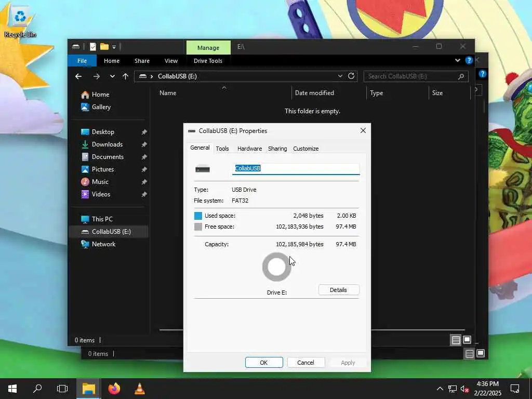Refresh the CollabUSB (E:) folder
532x399 pixels.
(351, 76)
